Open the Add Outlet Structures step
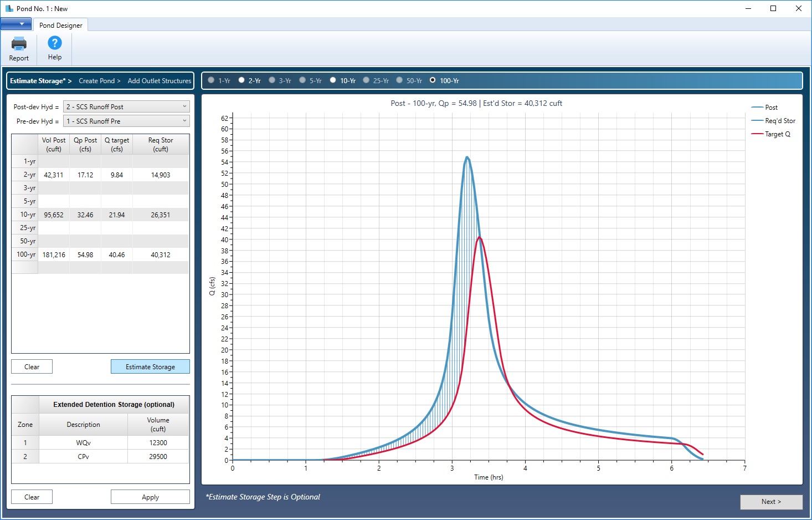 pyautogui.click(x=159, y=81)
